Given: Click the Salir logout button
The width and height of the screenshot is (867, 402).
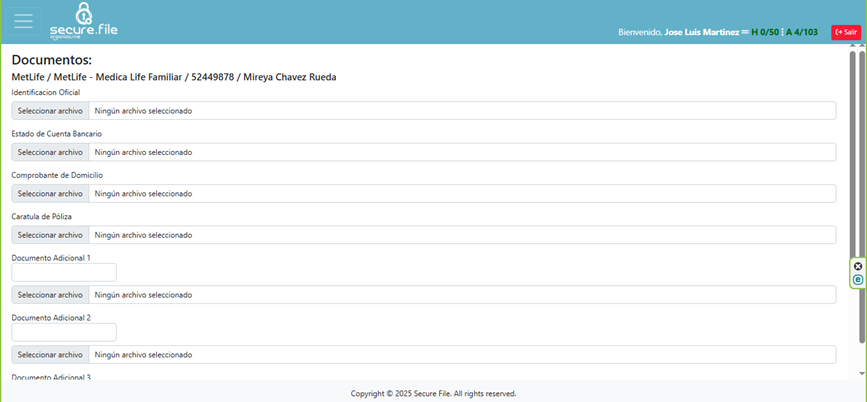Looking at the screenshot, I should (845, 32).
